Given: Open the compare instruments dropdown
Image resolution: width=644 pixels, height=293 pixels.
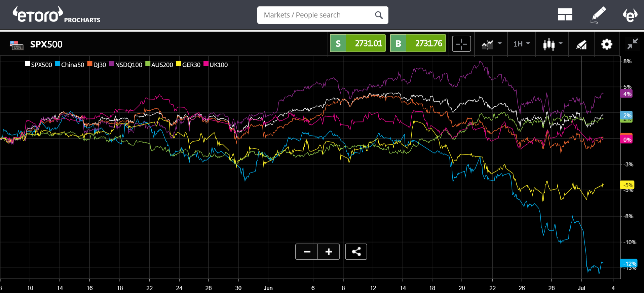Looking at the screenshot, I should (x=492, y=44).
